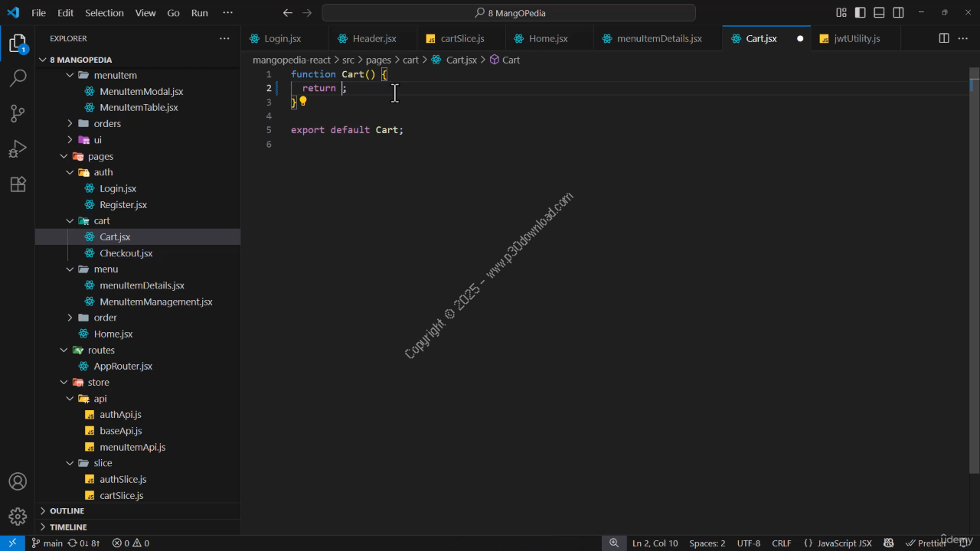Click the editor vertical scrollbar
This screenshot has height=551, width=980.
pyautogui.click(x=974, y=268)
